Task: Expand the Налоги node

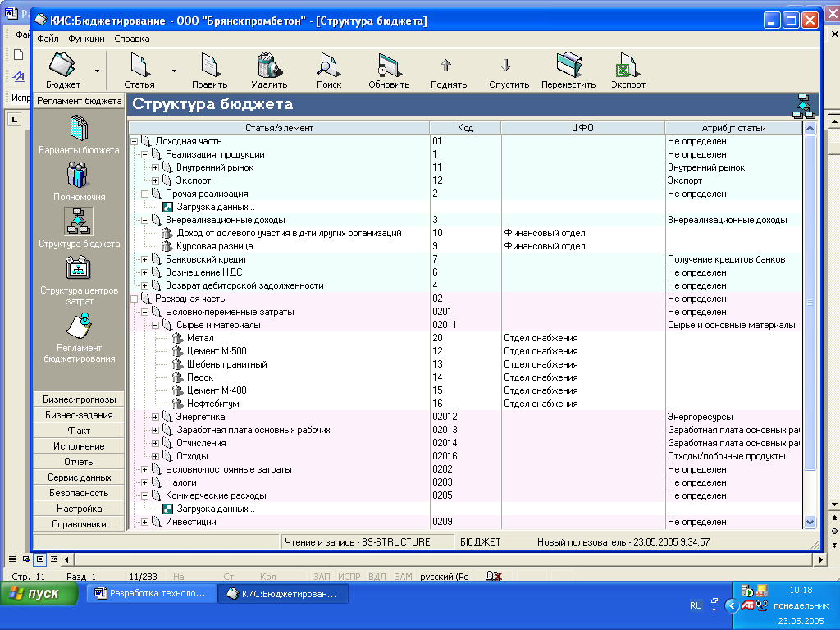Action: [x=144, y=482]
